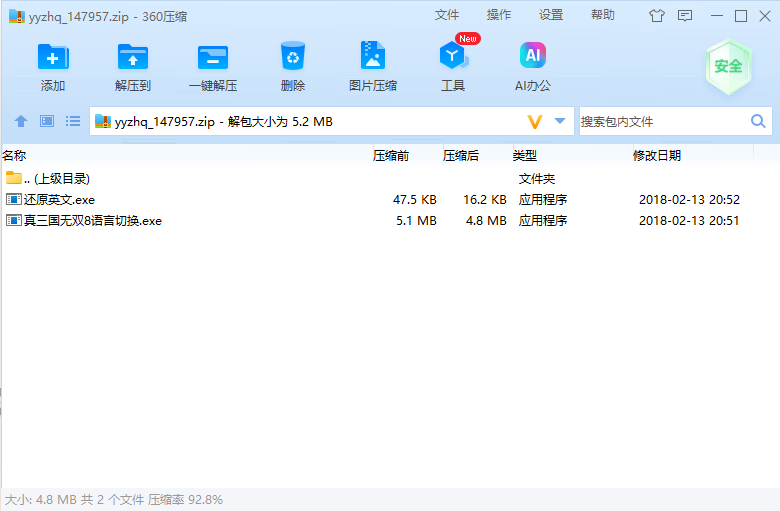Close the 360压缩 window
The width and height of the screenshot is (780, 511).
point(765,16)
